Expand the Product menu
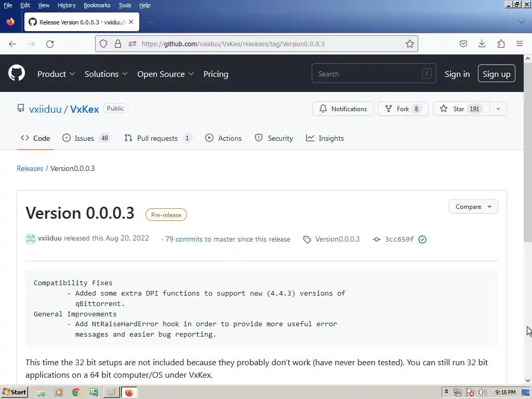 tap(56, 74)
